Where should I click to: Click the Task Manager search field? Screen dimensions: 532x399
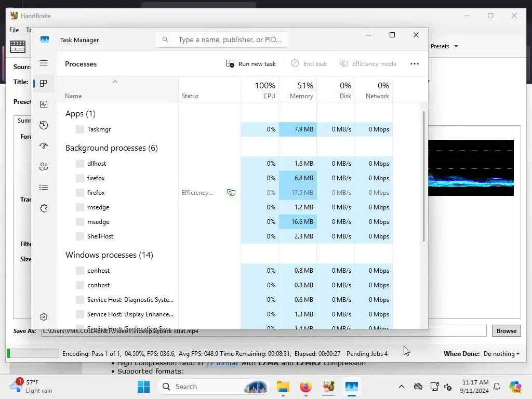point(222,39)
